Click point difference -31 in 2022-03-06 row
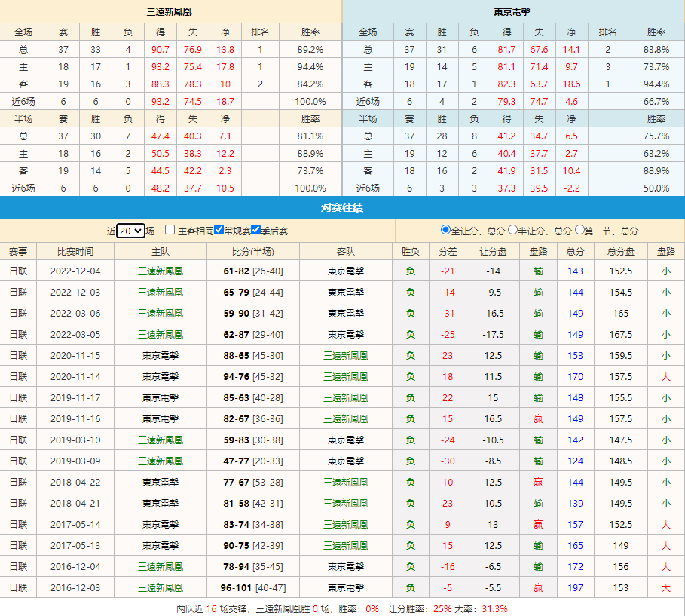 (448, 314)
